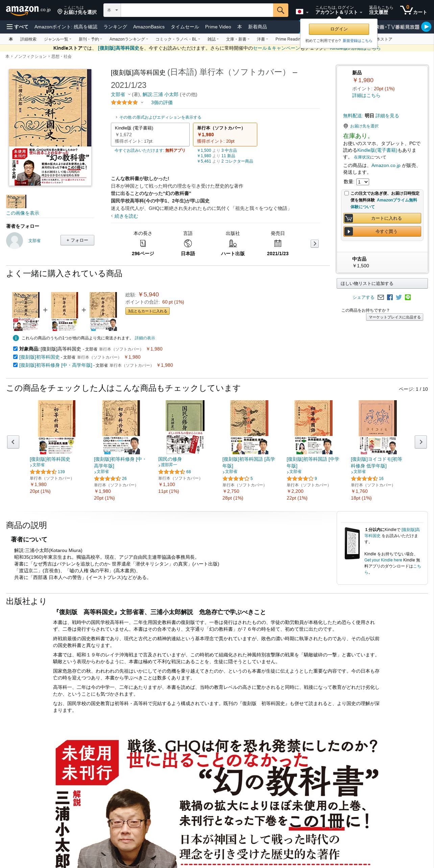Show next book detail with the arrow
Screen dimensions: 434x868
tap(315, 244)
